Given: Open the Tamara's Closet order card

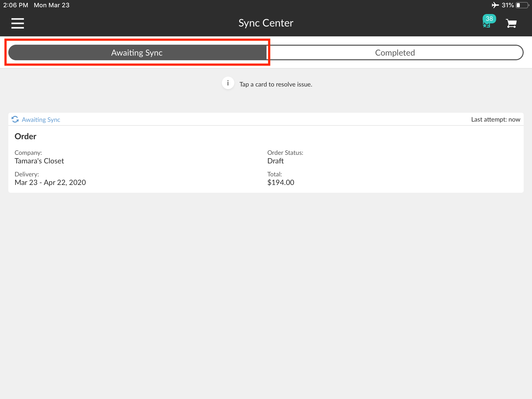Looking at the screenshot, I should click(266, 153).
